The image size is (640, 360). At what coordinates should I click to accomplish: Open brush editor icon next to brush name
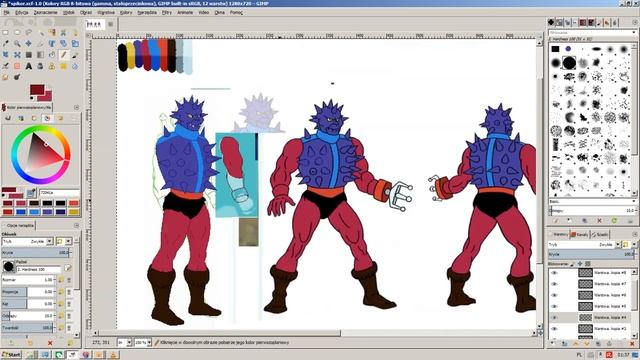pyautogui.click(x=68, y=268)
